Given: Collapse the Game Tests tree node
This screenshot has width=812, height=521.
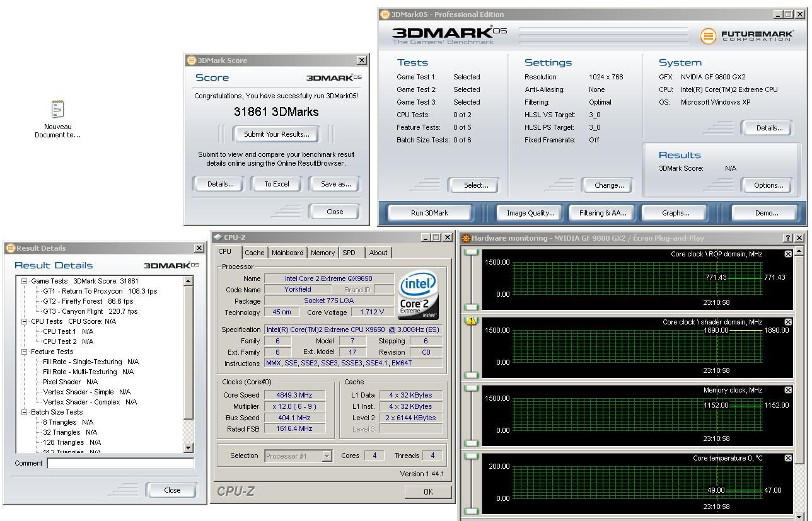Looking at the screenshot, I should pyautogui.click(x=25, y=281).
